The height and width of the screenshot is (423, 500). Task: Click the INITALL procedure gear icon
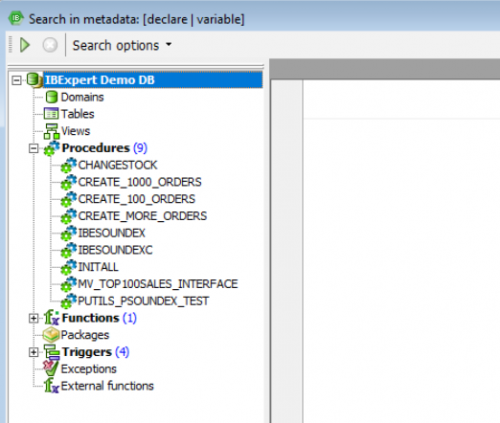(69, 267)
